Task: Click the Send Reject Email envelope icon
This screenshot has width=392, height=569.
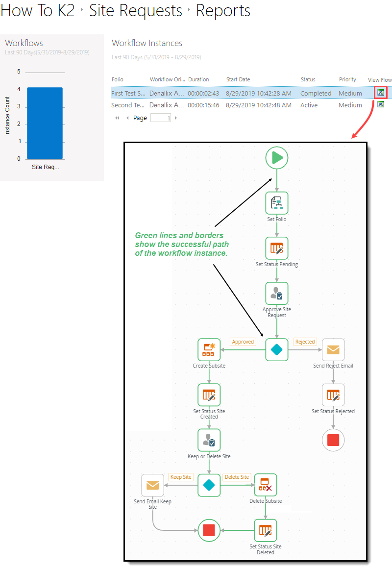Action: (x=333, y=349)
